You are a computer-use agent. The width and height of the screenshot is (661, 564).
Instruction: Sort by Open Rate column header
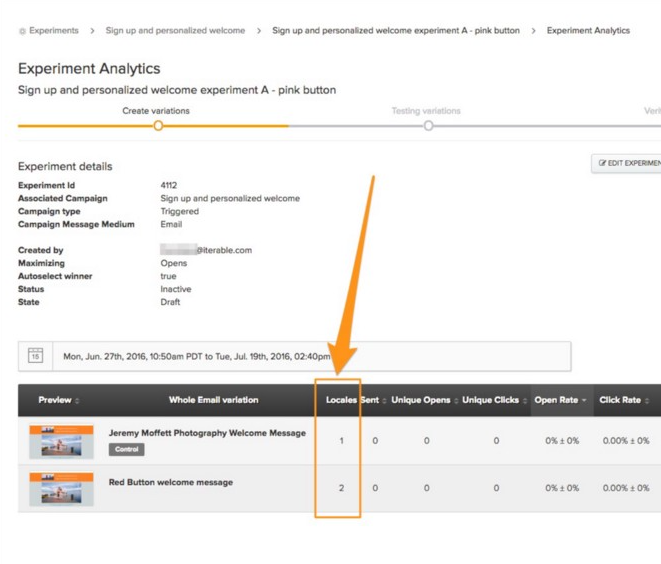(559, 400)
